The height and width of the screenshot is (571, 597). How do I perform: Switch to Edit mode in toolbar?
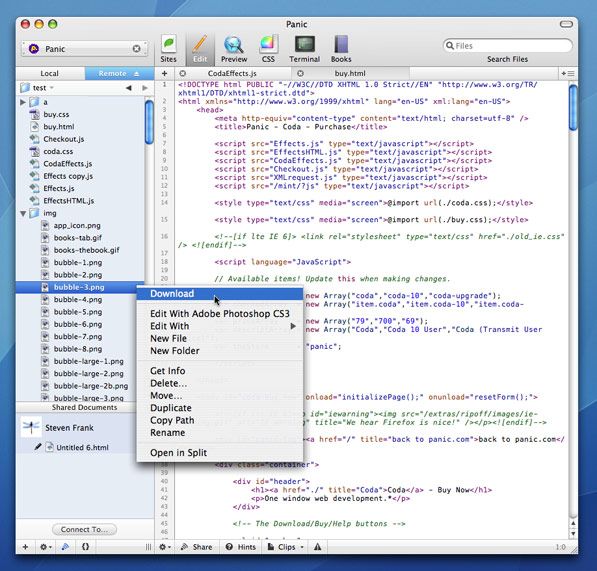[x=200, y=49]
